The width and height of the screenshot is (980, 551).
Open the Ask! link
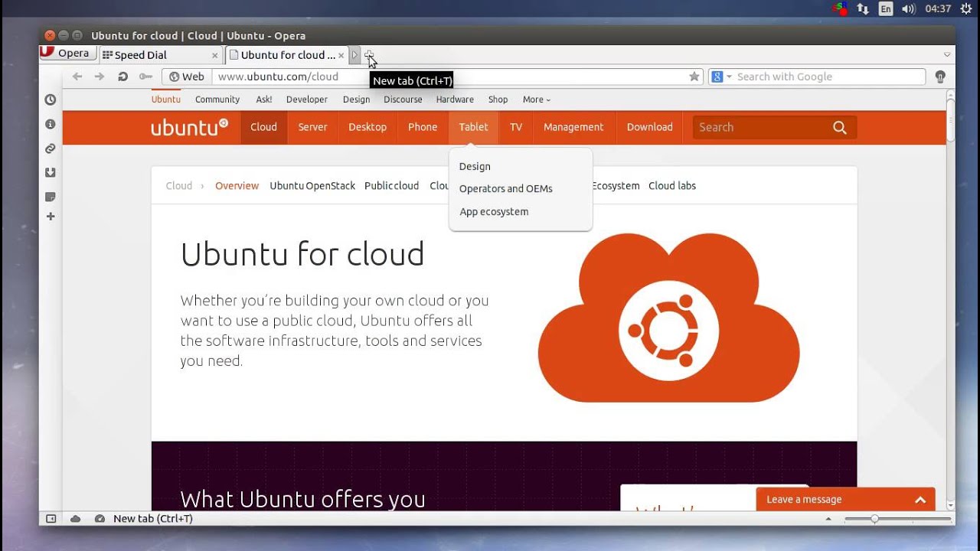pos(264,99)
